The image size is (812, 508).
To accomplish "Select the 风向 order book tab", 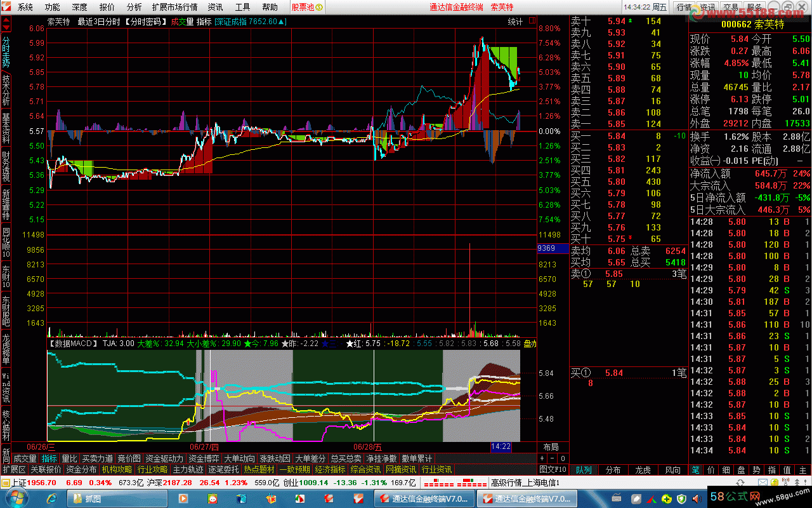I will (x=672, y=470).
